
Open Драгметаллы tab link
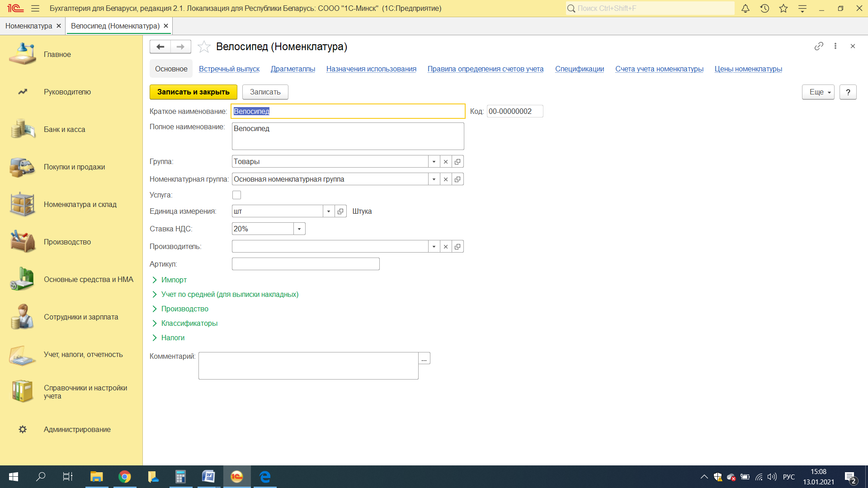(x=293, y=69)
